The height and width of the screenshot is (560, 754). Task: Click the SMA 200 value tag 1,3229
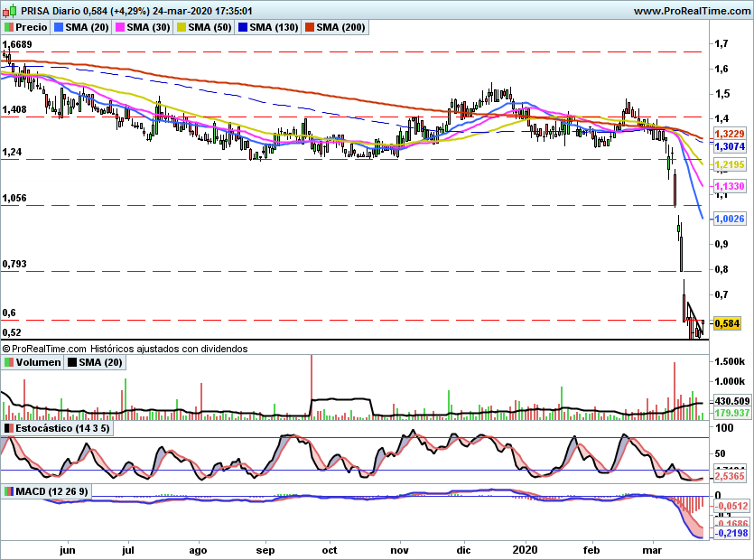pos(728,133)
